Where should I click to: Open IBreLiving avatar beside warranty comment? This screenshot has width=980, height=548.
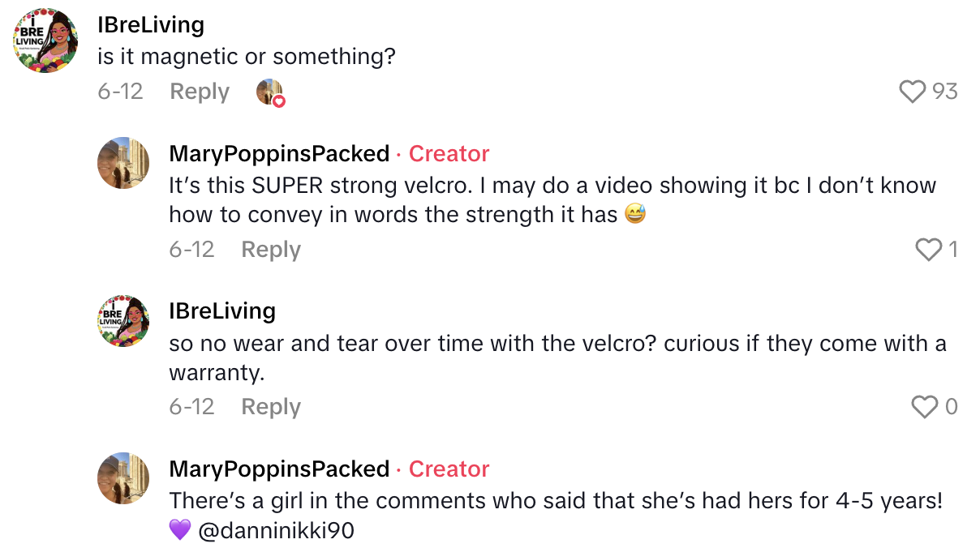[123, 321]
